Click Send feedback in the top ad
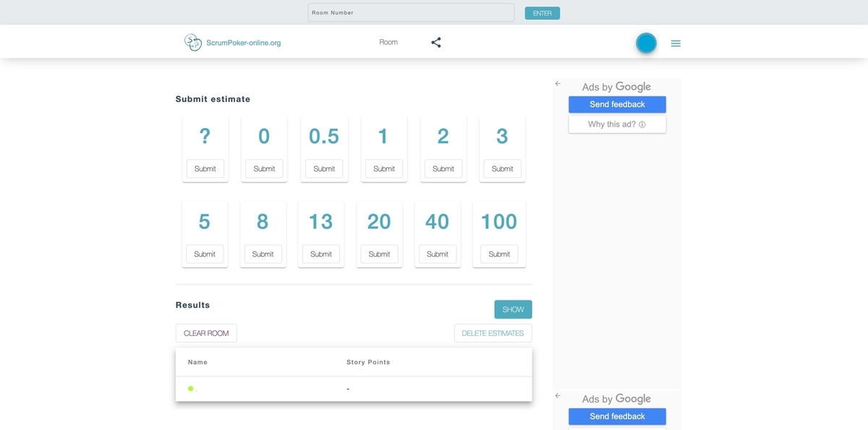The width and height of the screenshot is (868, 430). pyautogui.click(x=617, y=104)
